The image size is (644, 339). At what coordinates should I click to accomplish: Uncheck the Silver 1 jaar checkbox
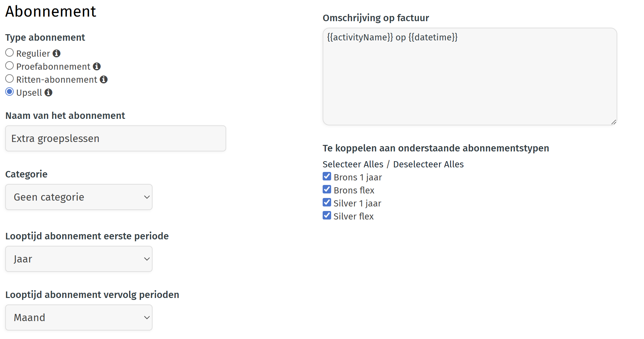[x=327, y=203]
